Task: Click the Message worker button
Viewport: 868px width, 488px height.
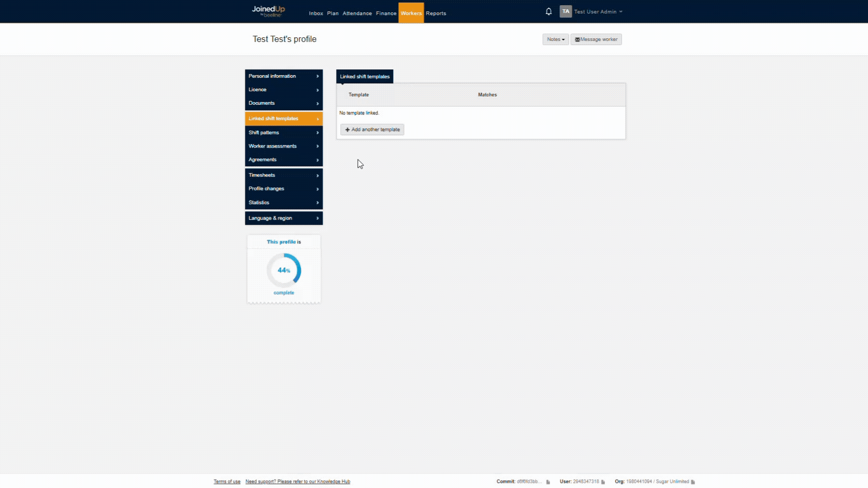Action: [x=596, y=39]
